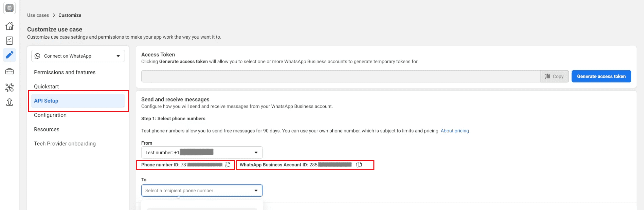Select the API Setup section
644x210 pixels.
point(78,101)
